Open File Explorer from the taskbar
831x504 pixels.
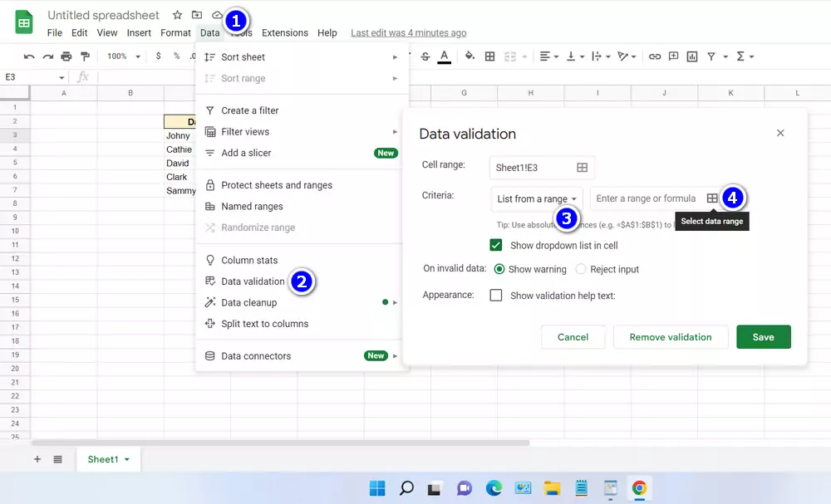(552, 488)
